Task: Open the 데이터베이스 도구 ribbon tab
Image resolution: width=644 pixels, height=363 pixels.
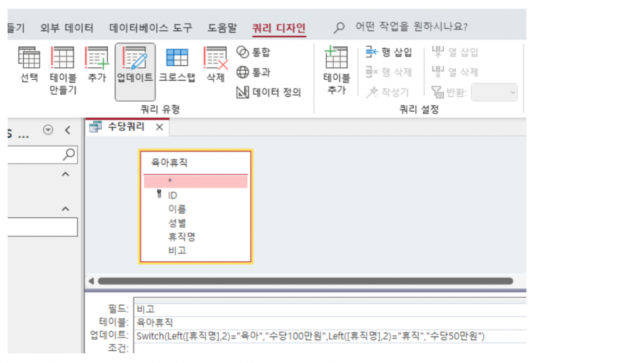Action: 150,27
